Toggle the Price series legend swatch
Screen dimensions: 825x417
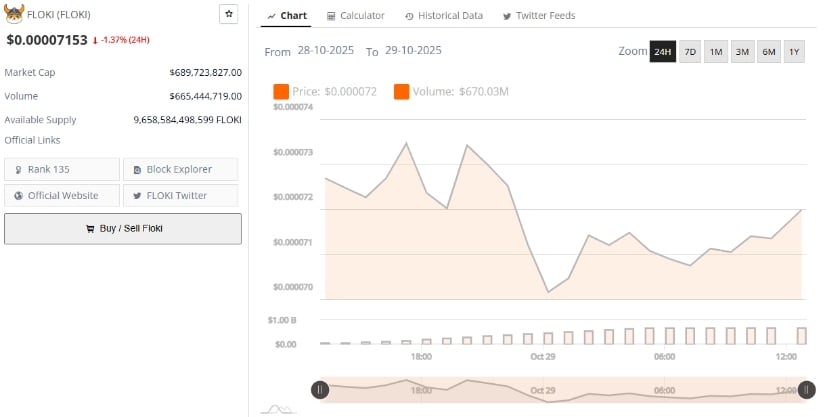(x=281, y=92)
